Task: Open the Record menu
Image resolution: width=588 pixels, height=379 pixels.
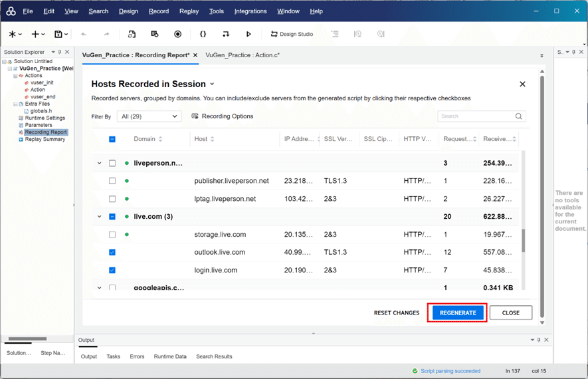Action: pyautogui.click(x=159, y=11)
